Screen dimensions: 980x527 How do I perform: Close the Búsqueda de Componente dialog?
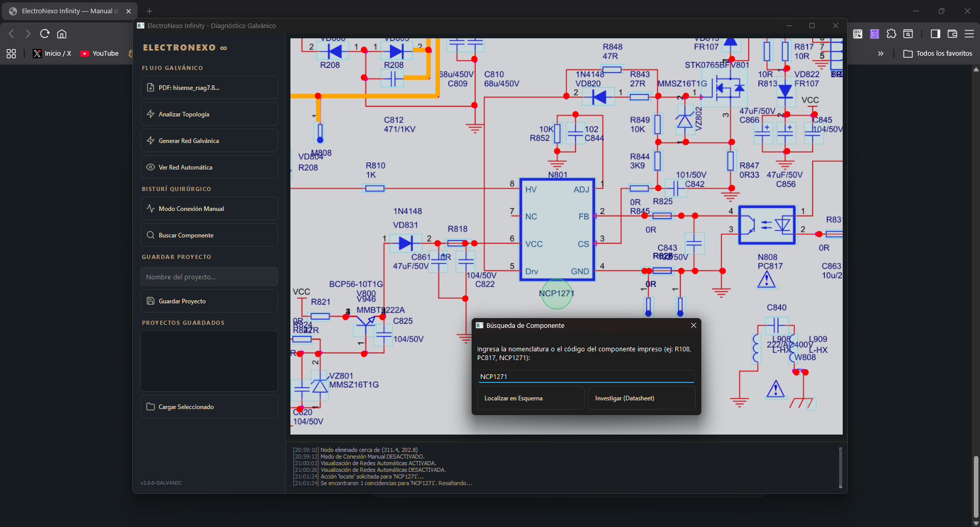click(x=694, y=325)
